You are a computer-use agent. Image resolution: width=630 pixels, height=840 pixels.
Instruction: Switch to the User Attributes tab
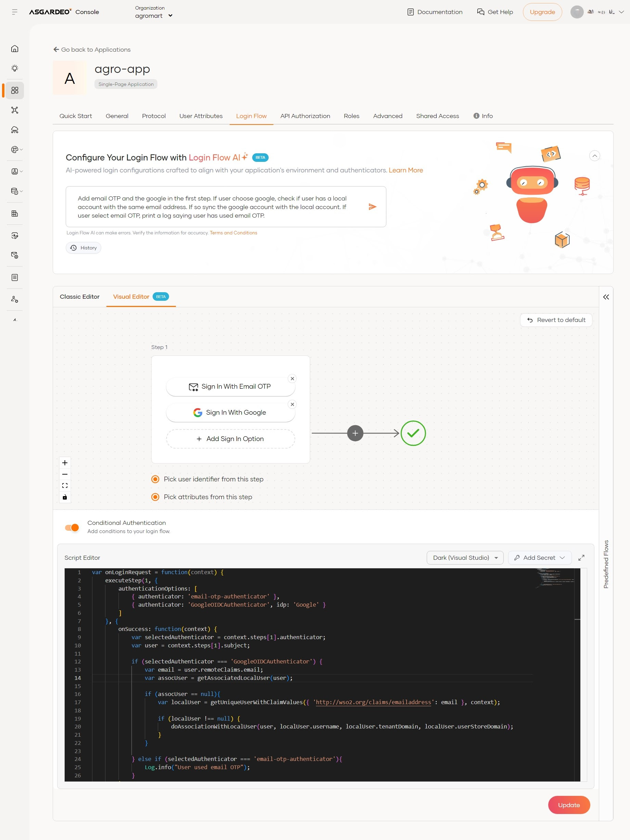click(x=201, y=116)
